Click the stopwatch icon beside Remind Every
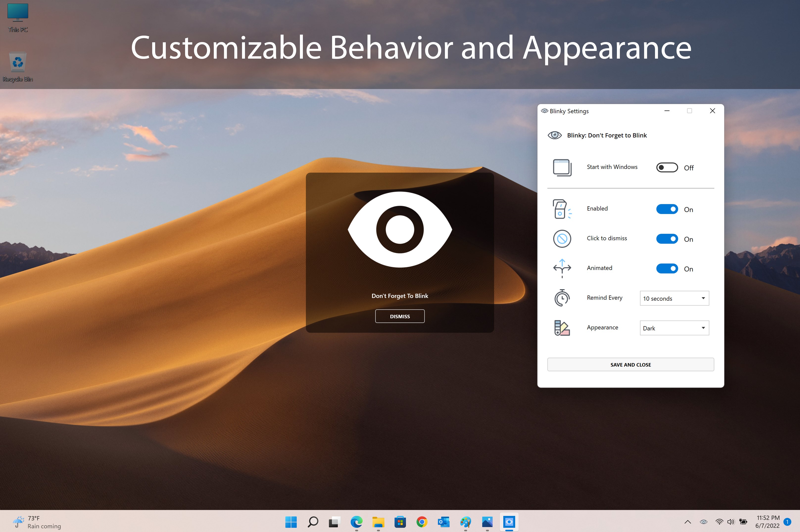This screenshot has height=532, width=800. [562, 298]
